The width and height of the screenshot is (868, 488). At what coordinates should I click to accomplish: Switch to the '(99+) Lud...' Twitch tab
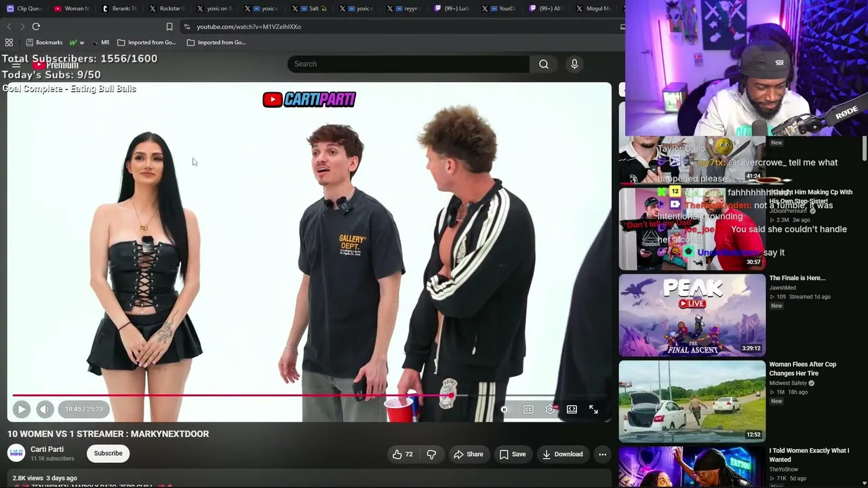coord(452,8)
